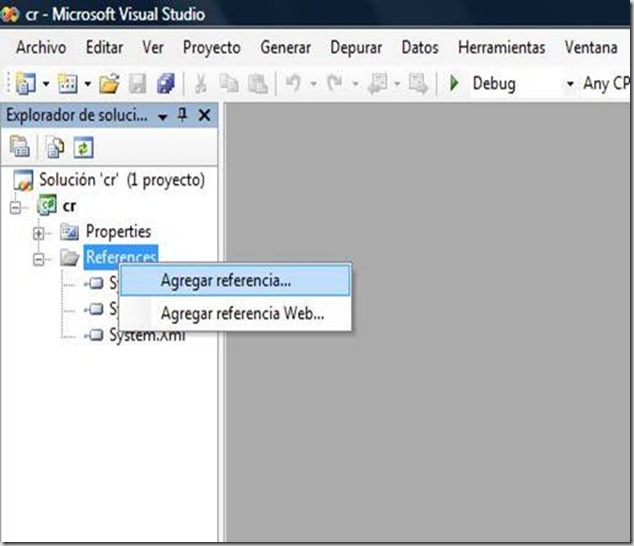Select the References tree item
634x546 pixels.
121,257
